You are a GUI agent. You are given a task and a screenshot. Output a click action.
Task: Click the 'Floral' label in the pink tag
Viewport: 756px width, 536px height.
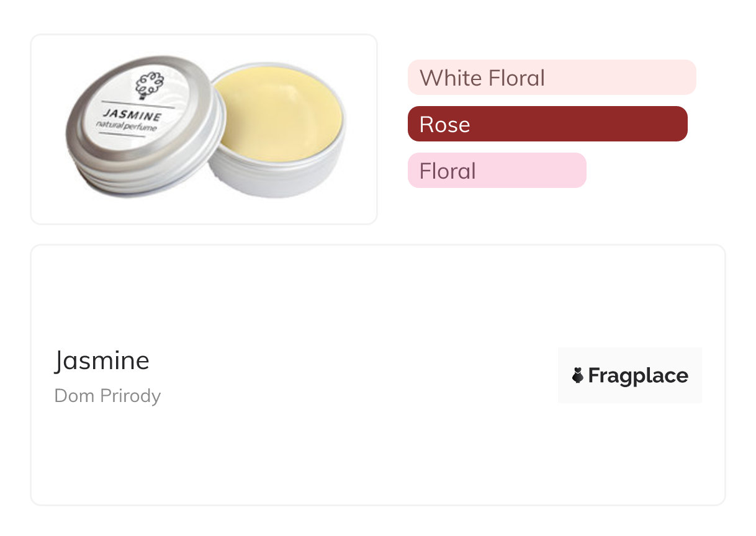448,171
